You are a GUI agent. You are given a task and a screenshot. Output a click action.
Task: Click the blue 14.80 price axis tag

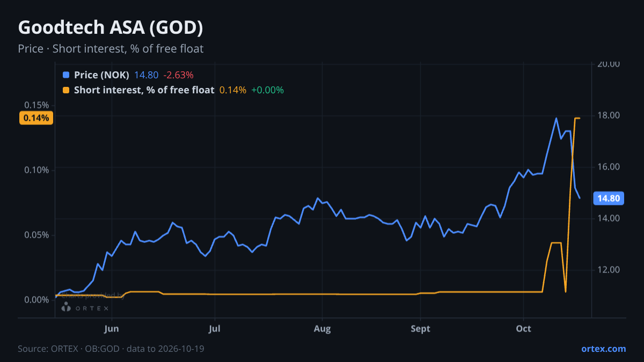pos(609,198)
